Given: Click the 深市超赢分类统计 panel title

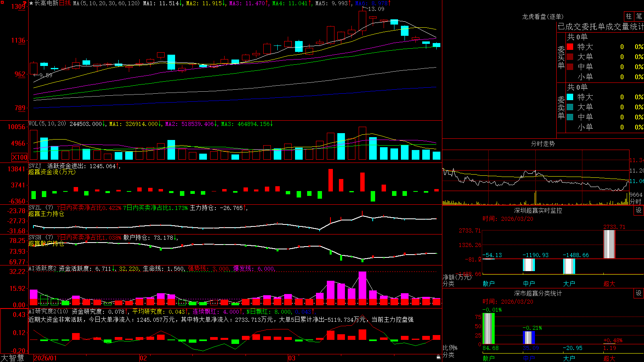Looking at the screenshot, I should pyautogui.click(x=538, y=294).
